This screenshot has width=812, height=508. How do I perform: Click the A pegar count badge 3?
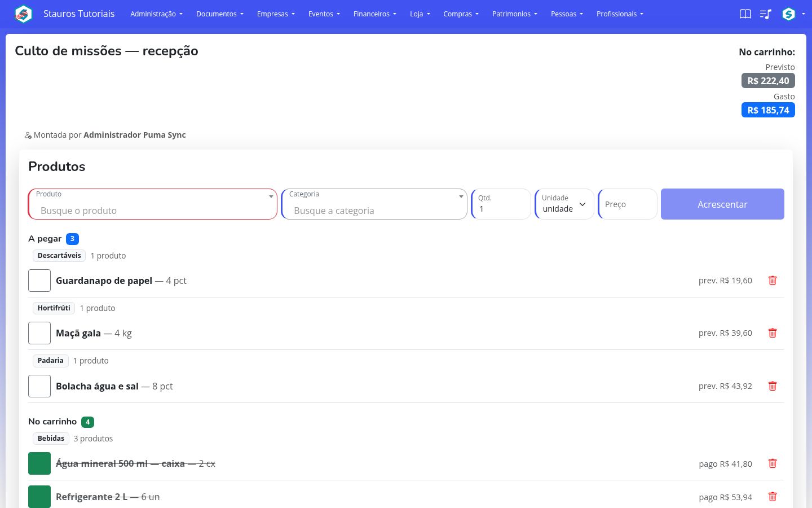tap(72, 239)
